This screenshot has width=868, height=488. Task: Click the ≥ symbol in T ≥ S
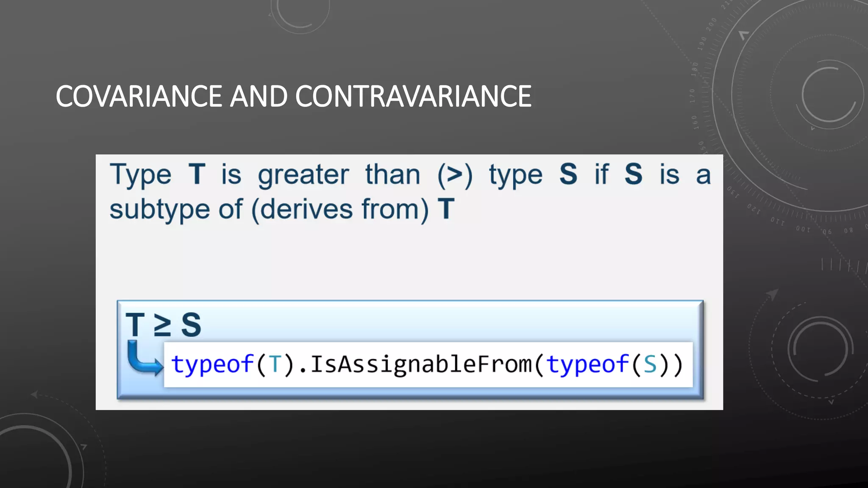[162, 326]
